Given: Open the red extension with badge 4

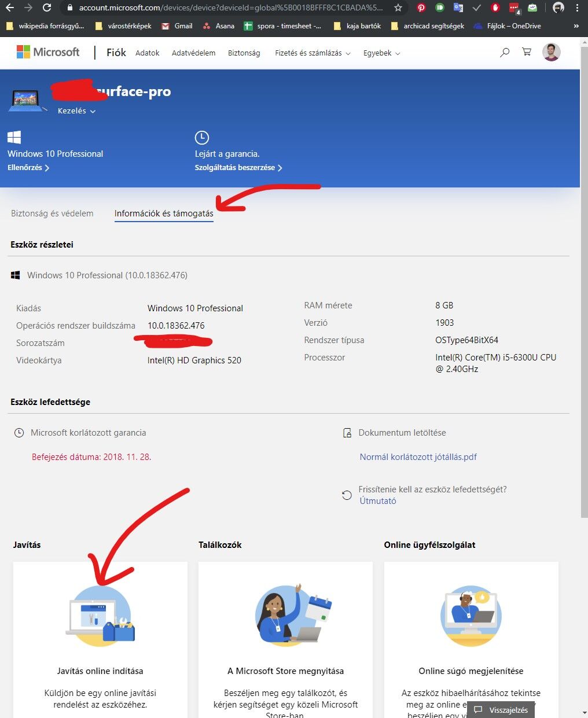Looking at the screenshot, I should point(514,8).
